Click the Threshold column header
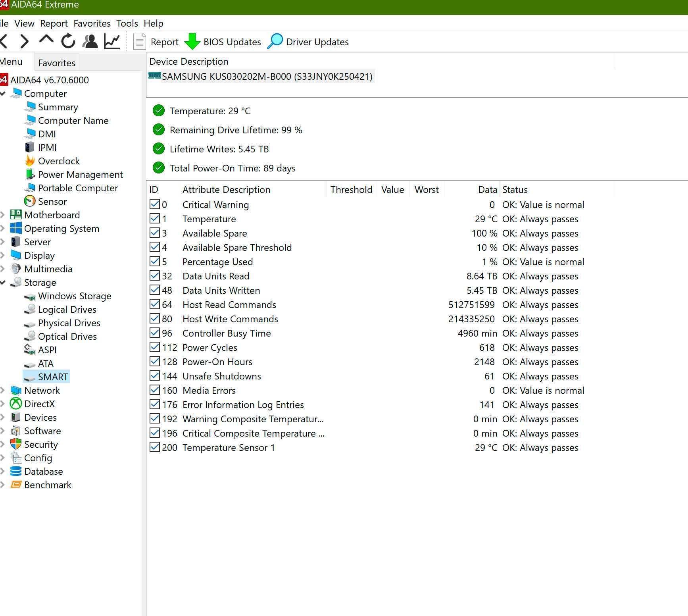This screenshot has height=616, width=688. [351, 190]
